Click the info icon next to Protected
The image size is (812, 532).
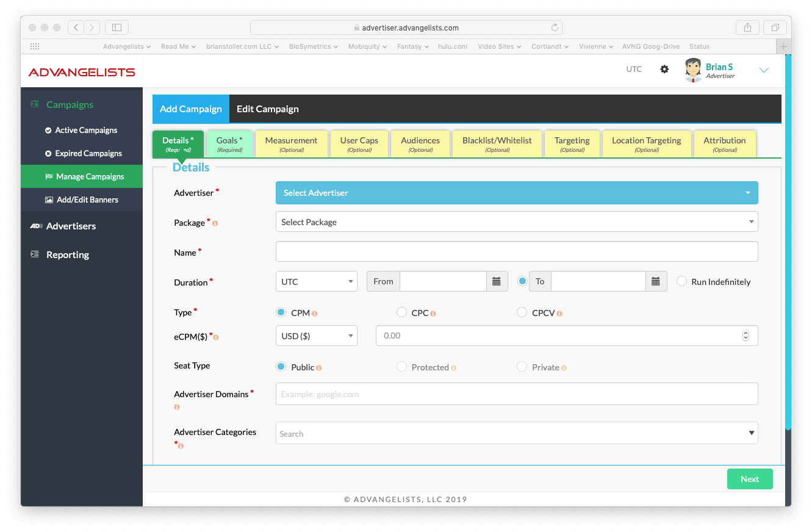click(454, 368)
